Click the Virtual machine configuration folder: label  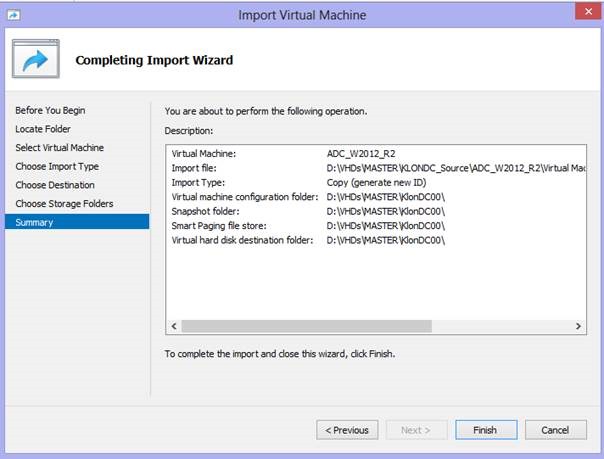pyautogui.click(x=245, y=197)
